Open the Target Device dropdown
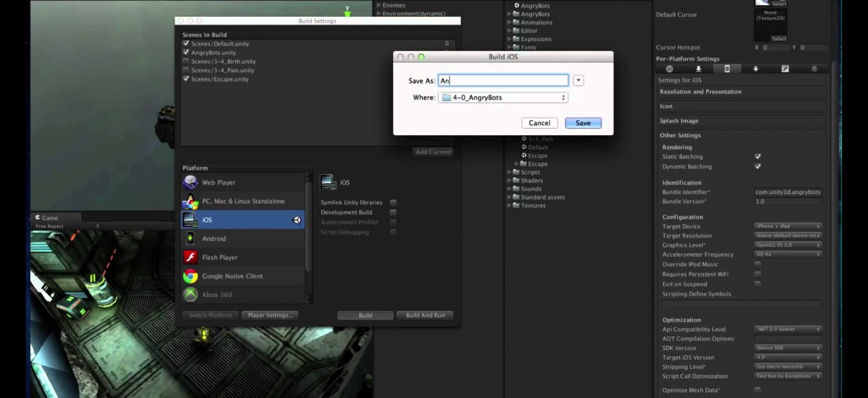The height and width of the screenshot is (398, 868). pyautogui.click(x=788, y=227)
